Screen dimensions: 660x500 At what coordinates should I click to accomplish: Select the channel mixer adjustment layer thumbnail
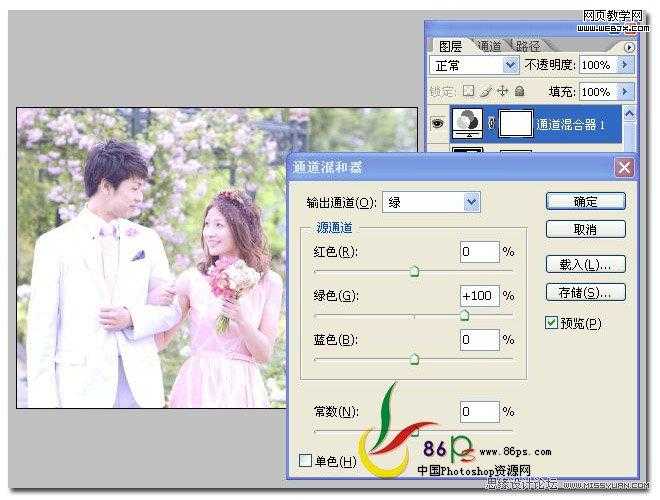pos(467,123)
